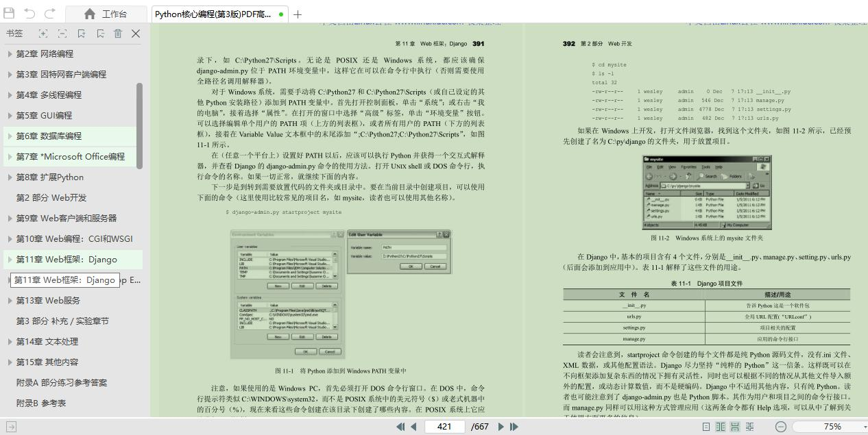Jump to 第2 部分 Web开发 bookmark
Viewport: 868px width, 435px height.
[x=51, y=197]
